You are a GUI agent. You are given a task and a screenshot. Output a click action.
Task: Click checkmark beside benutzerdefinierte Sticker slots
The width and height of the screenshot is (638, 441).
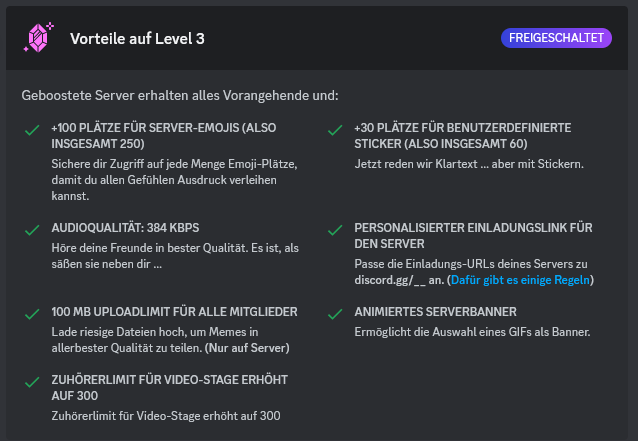click(334, 129)
